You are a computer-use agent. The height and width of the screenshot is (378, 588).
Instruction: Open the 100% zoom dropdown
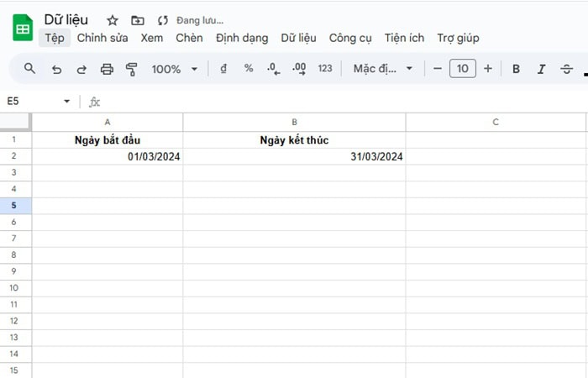(175, 69)
